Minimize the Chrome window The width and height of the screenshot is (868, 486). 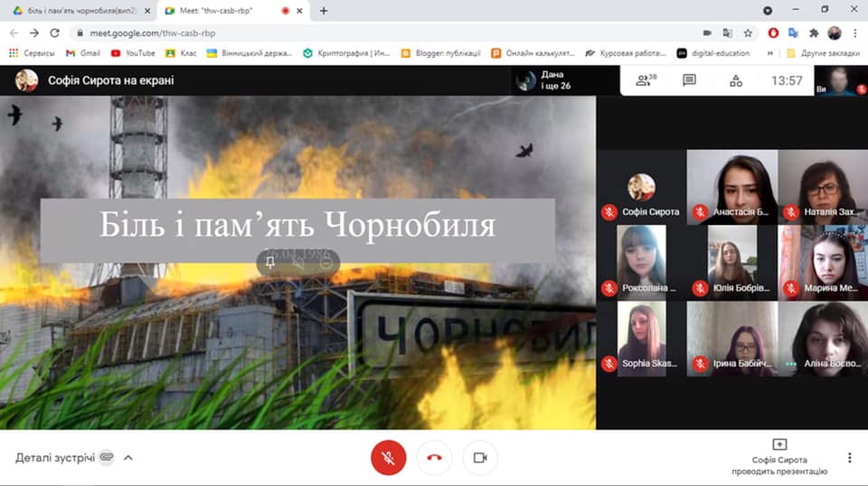[796, 10]
